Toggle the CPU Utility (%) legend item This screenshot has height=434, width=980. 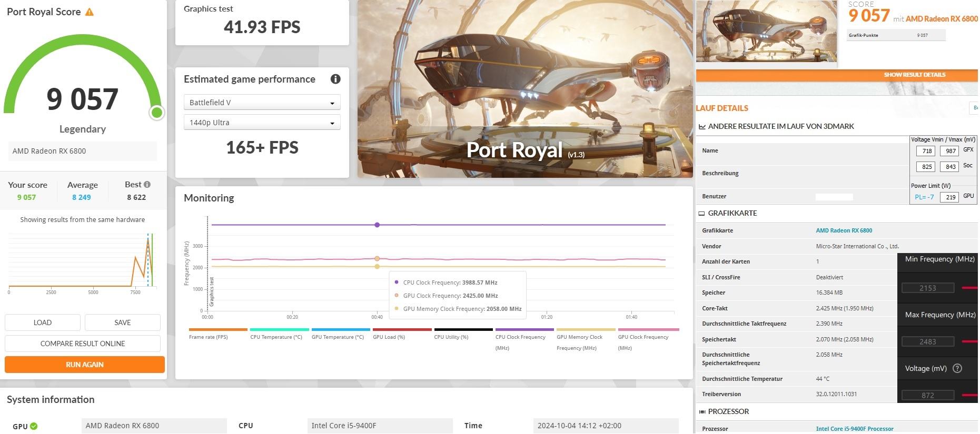point(463,334)
